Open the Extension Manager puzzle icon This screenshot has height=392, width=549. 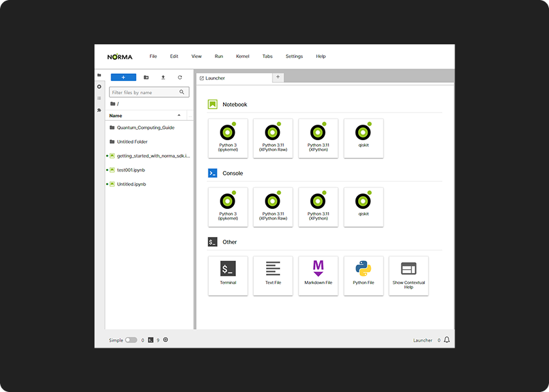[99, 110]
